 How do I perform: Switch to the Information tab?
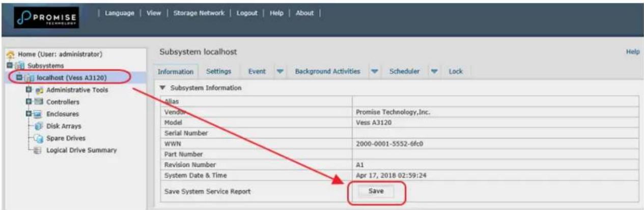(175, 72)
